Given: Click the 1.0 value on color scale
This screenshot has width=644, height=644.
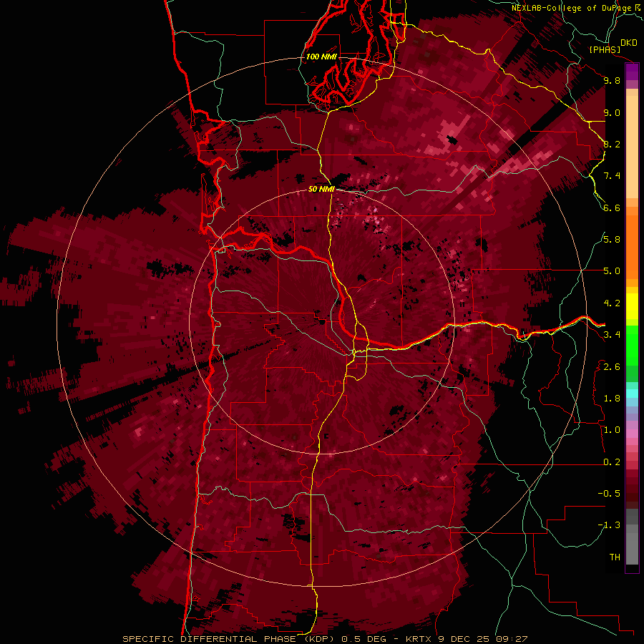Looking at the screenshot, I should pyautogui.click(x=612, y=430).
